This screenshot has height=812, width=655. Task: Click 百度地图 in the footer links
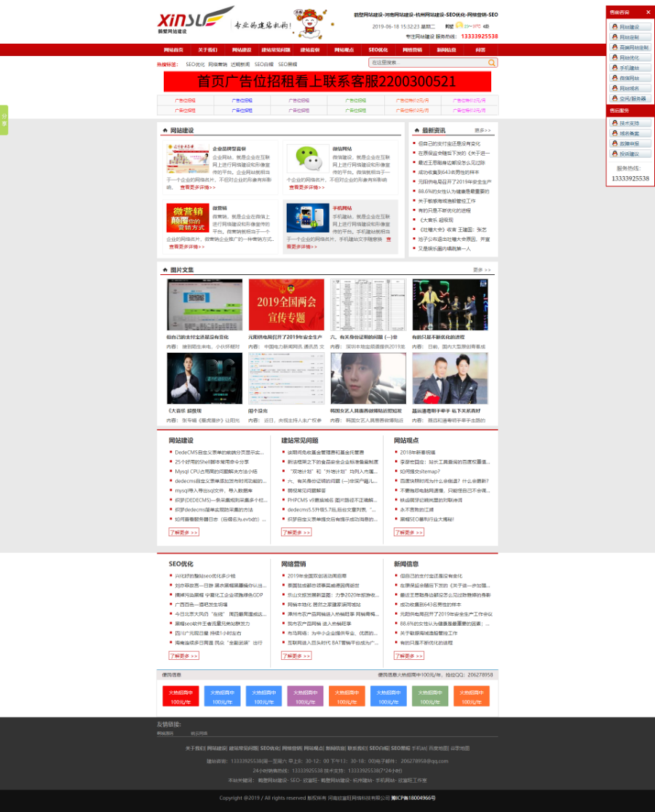click(x=438, y=748)
